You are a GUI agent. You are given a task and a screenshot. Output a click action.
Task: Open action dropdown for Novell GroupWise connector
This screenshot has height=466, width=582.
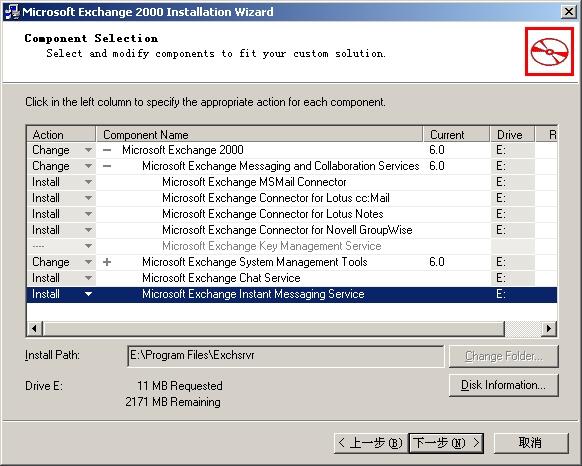click(x=88, y=230)
